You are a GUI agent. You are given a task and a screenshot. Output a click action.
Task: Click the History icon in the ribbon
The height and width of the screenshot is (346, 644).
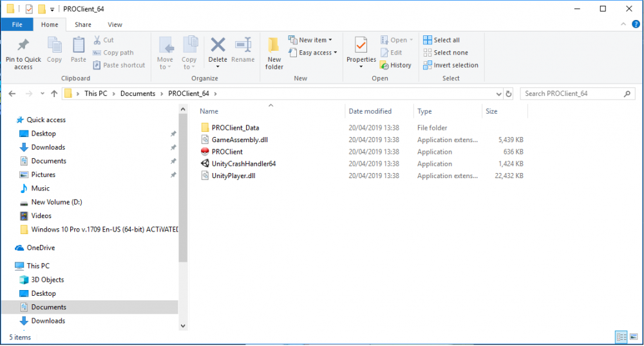384,65
